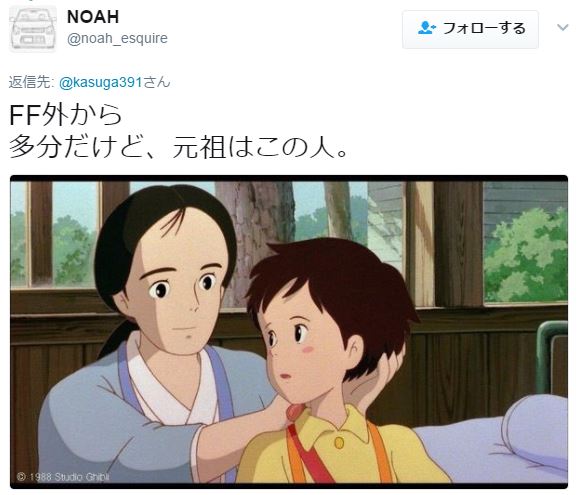Expand the tweet options chevron
Viewport: 580px width, 495px height.
tap(563, 27)
